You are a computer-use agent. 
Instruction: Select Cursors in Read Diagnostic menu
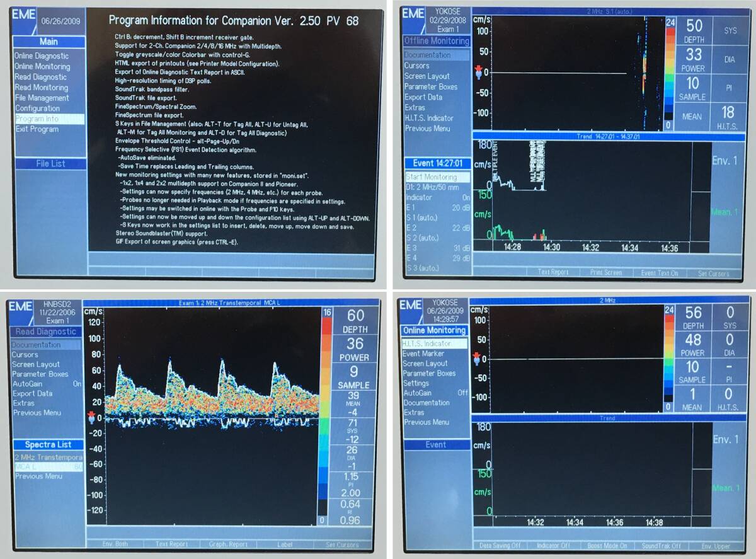coord(25,355)
